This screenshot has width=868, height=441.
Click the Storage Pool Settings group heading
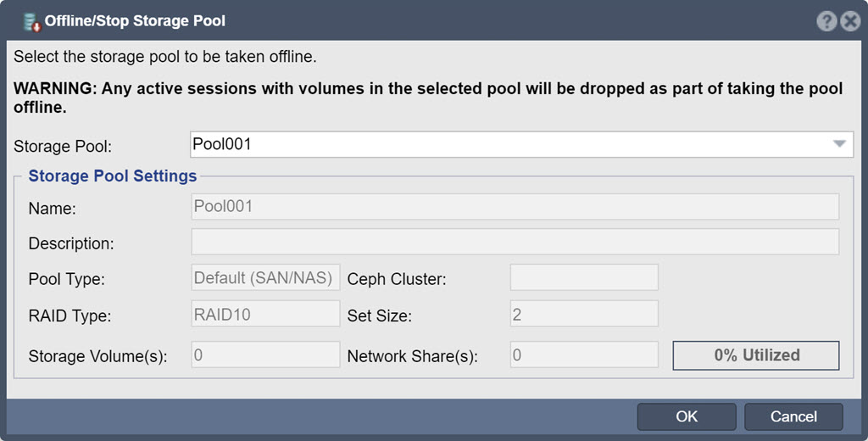coord(113,176)
